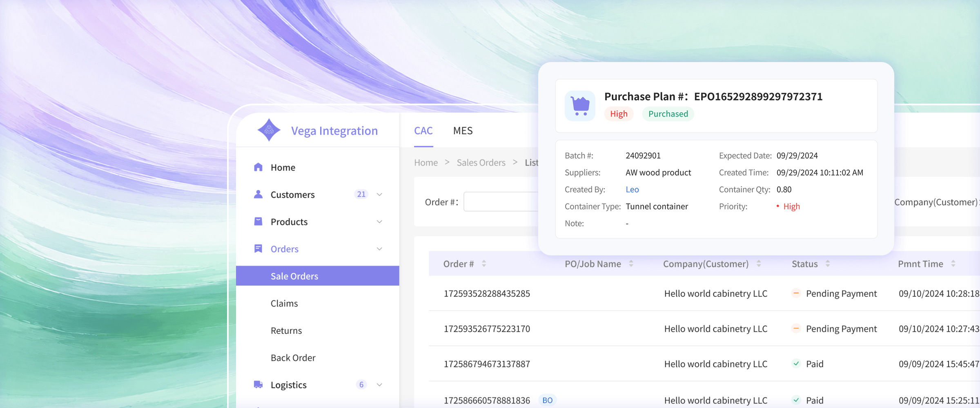
Task: Click Paid checkmark icon for order 172586660578881836
Action: tap(796, 400)
